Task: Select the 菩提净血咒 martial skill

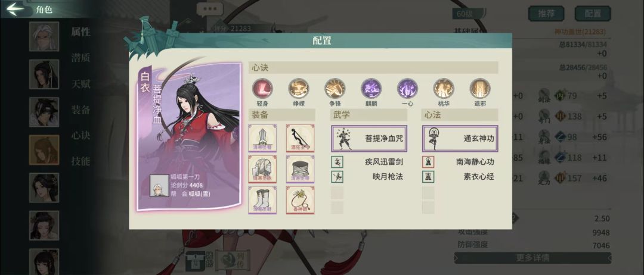Action: (369, 139)
